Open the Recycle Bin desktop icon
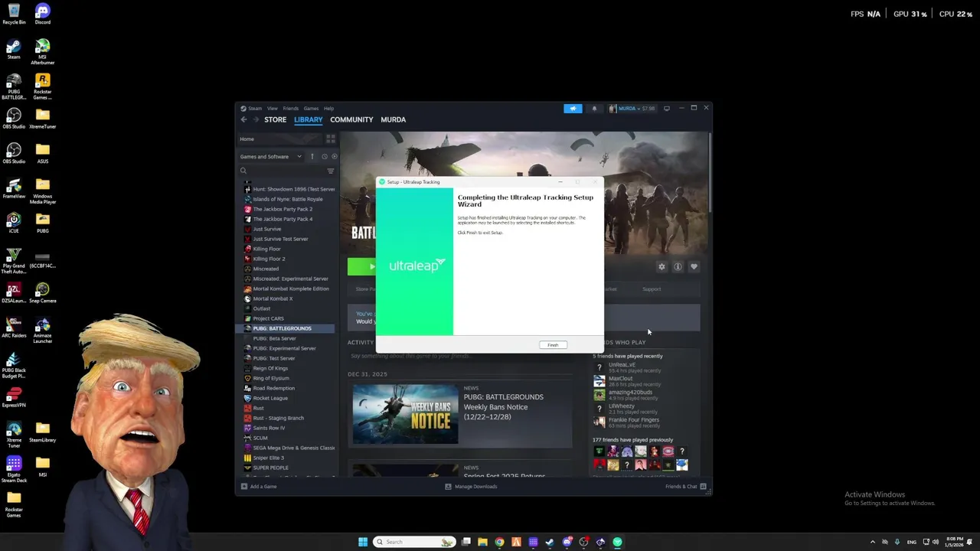The image size is (980, 551). click(x=14, y=14)
